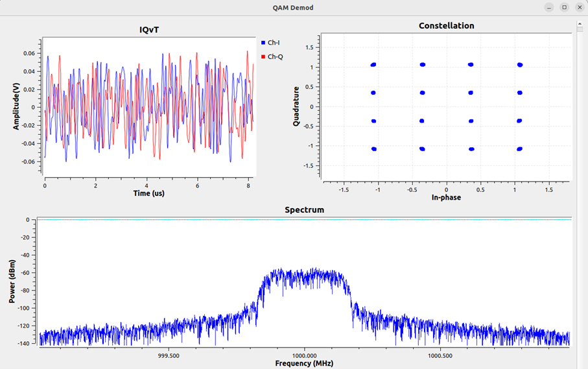
Task: Select the Constellation plot title
Action: [446, 26]
